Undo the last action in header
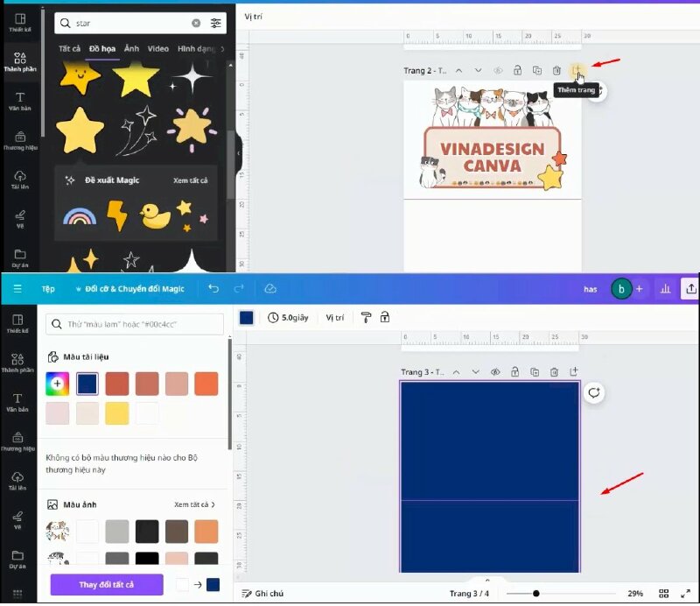This screenshot has width=700, height=606. 213,288
